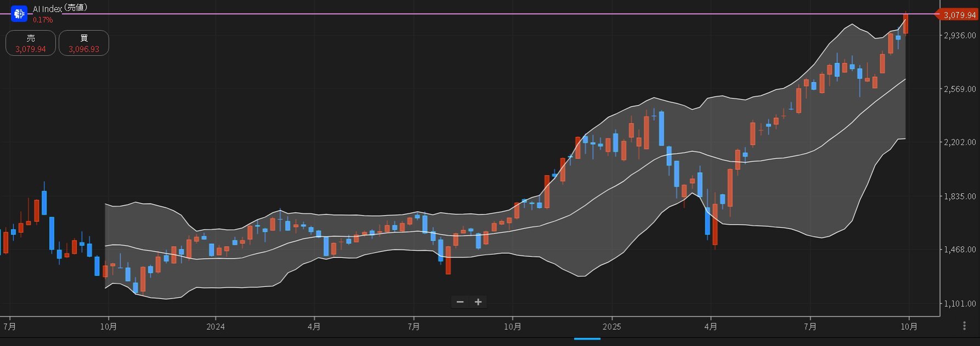Open the three-dot chart options menu
This screenshot has height=346, width=980.
(965, 326)
